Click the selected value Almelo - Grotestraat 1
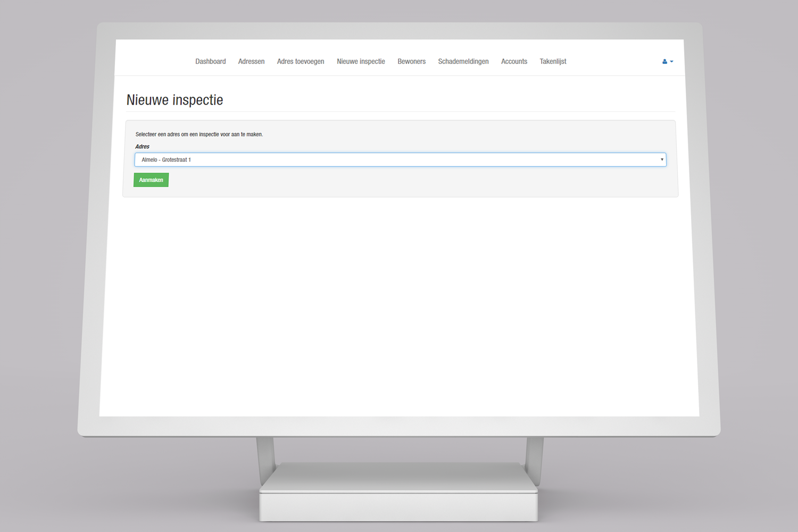 pos(166,160)
